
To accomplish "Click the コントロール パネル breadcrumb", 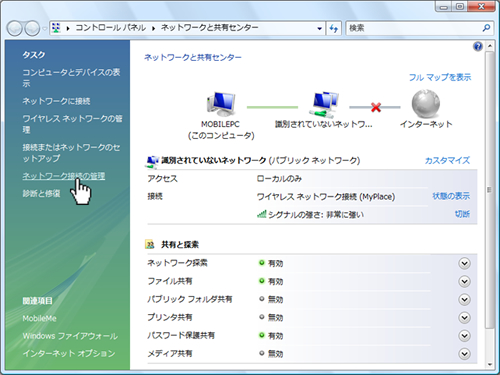I will [x=111, y=28].
